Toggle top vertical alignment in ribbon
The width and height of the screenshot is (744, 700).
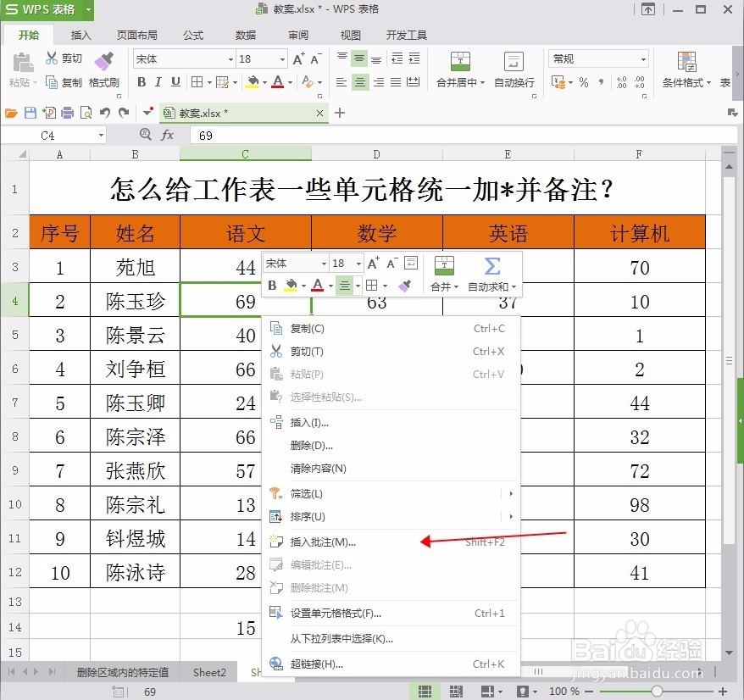[342, 58]
